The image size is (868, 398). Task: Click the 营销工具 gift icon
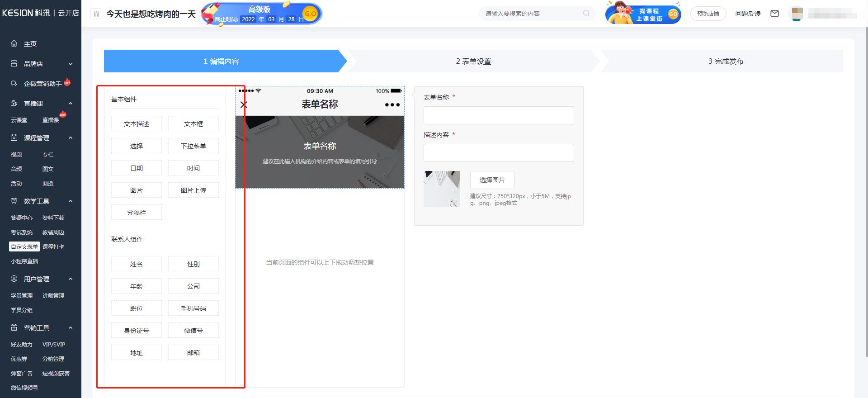pyautogui.click(x=14, y=328)
